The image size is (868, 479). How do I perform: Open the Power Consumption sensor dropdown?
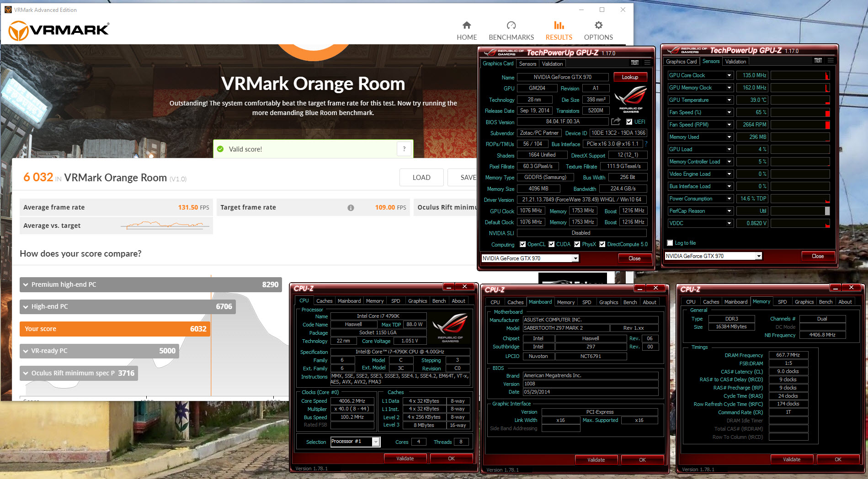pyautogui.click(x=729, y=199)
